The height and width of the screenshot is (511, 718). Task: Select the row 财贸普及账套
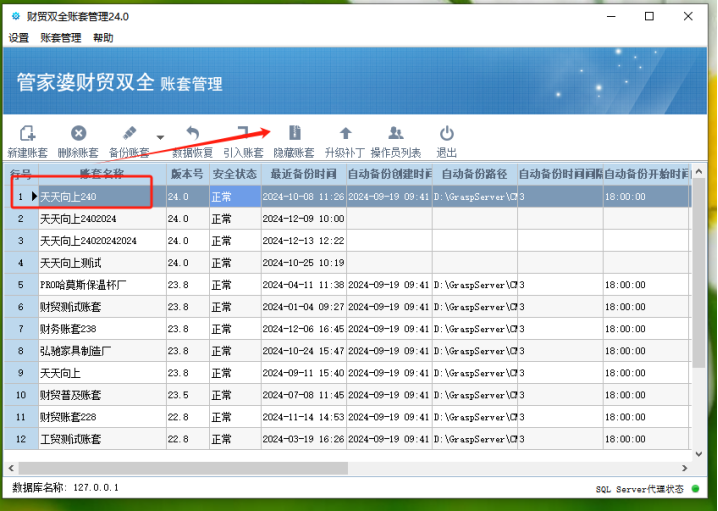[347, 395]
